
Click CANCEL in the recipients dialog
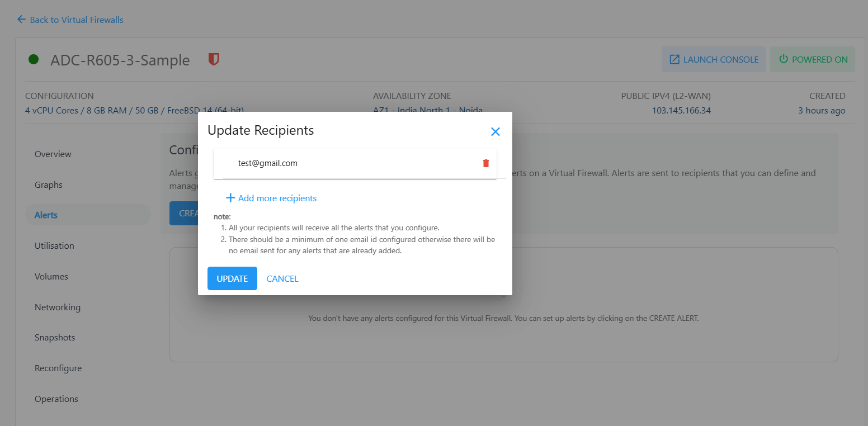tap(282, 278)
